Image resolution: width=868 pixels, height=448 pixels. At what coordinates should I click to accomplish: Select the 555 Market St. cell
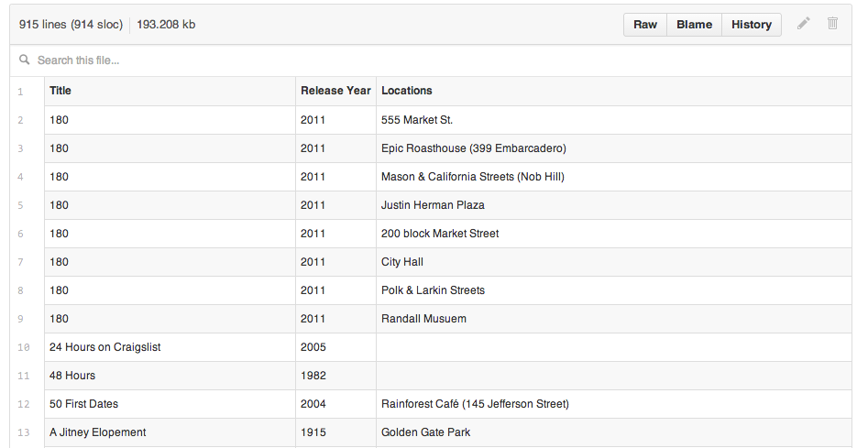click(x=417, y=120)
